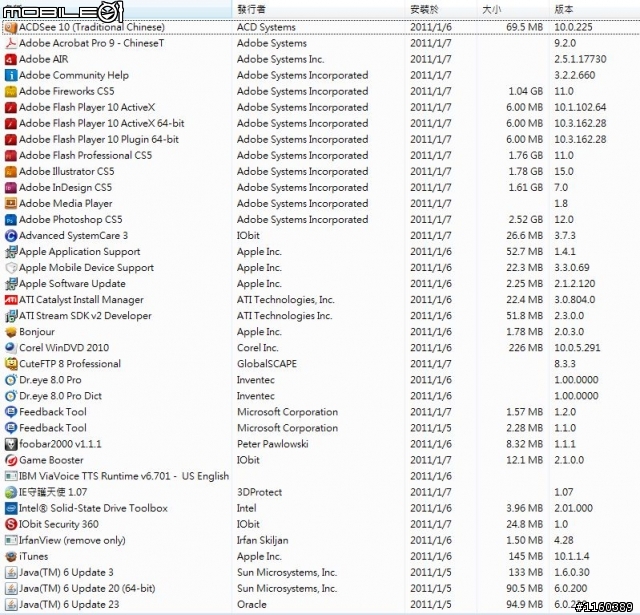Click the Irfan Skiljan publisher cell
Viewport: 640px width, 615px height.
coord(263,540)
